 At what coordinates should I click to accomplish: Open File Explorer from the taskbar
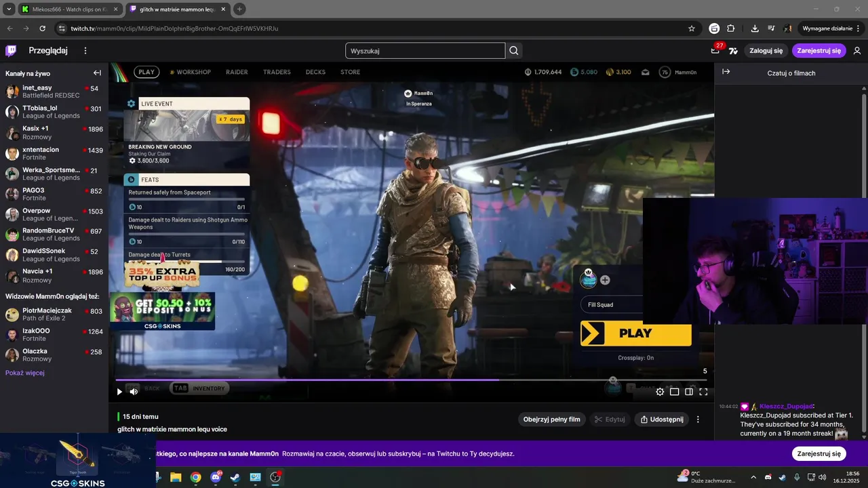[176, 477]
